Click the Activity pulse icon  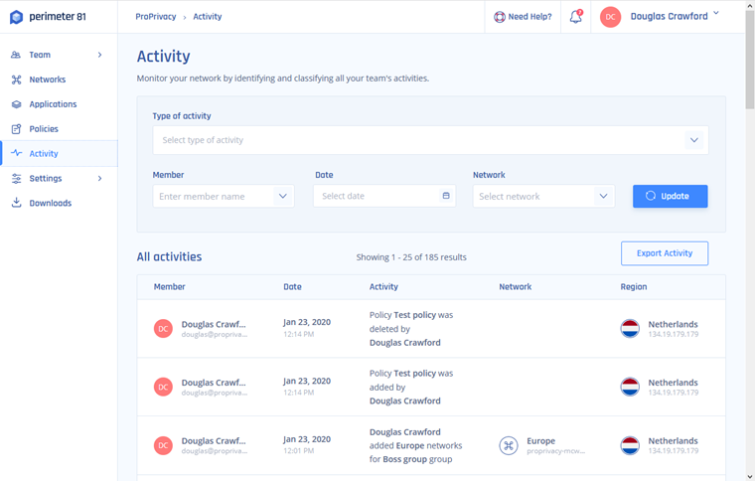coord(16,153)
